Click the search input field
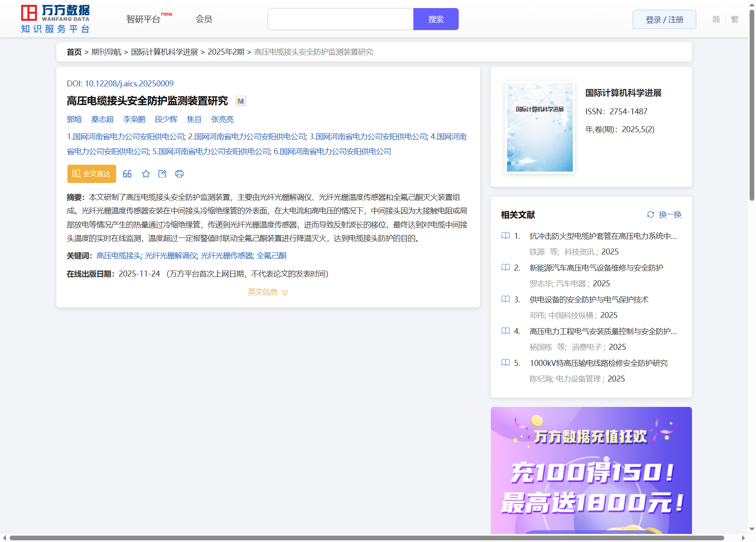 [x=340, y=19]
